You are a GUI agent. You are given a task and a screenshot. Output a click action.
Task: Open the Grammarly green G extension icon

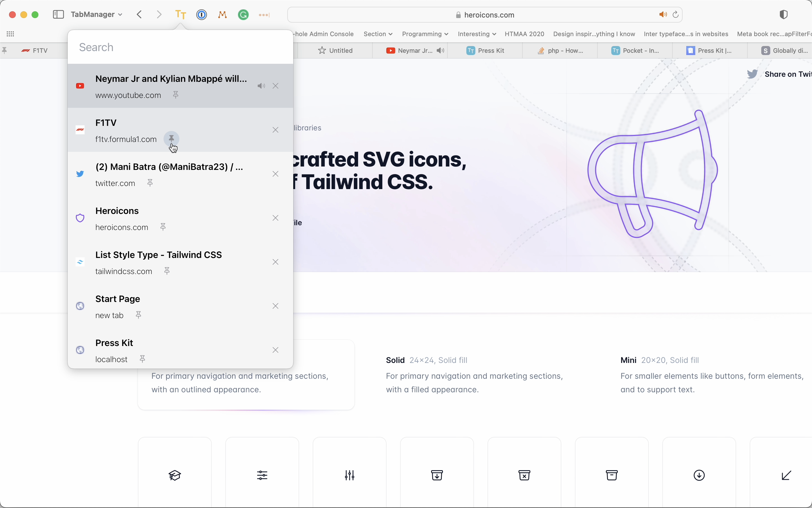click(x=243, y=14)
